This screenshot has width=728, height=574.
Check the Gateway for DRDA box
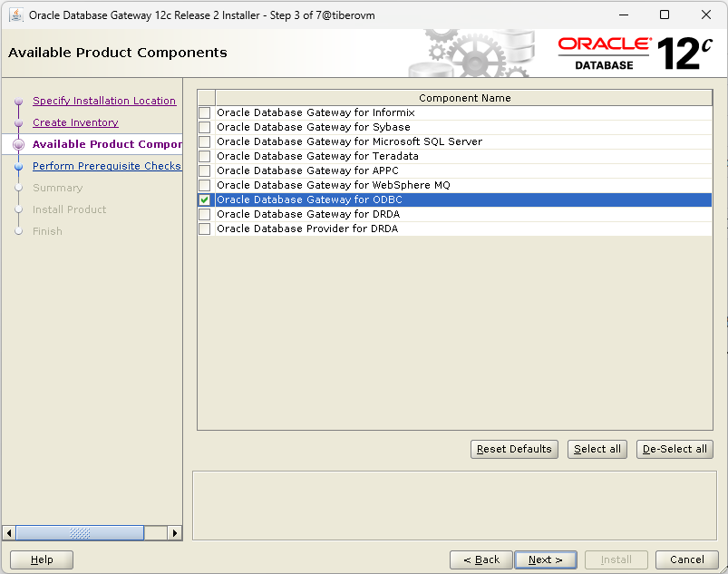(x=204, y=214)
